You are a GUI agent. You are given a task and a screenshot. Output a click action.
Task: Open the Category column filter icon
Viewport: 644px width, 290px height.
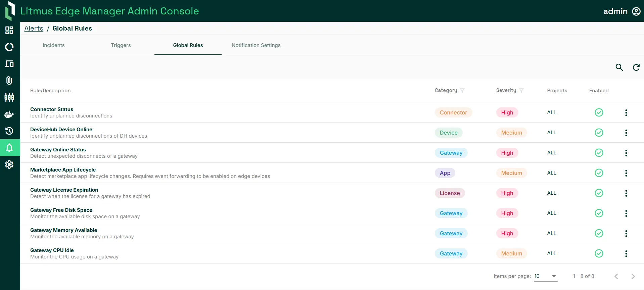click(462, 91)
